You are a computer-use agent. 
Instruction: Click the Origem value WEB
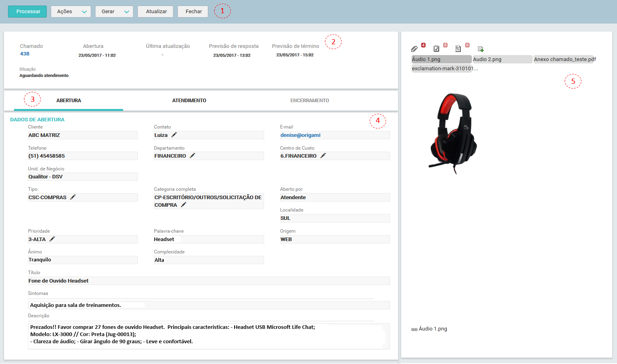click(335, 239)
